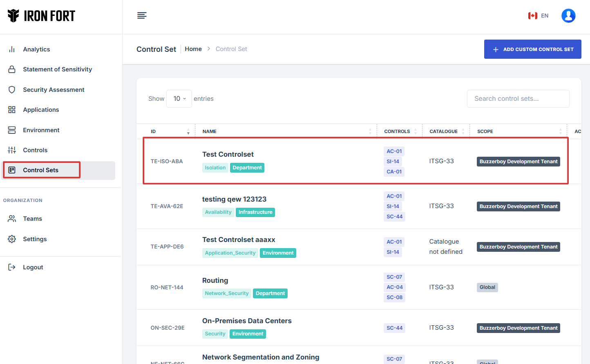
Task: Sort the table by ID column
Action: click(x=188, y=131)
